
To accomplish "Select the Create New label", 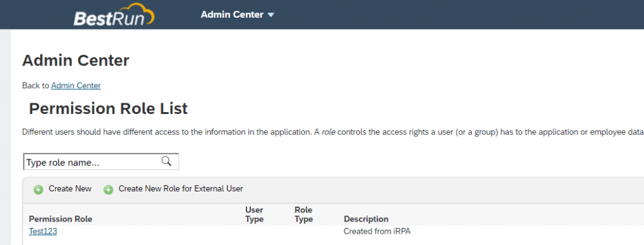I will (70, 189).
